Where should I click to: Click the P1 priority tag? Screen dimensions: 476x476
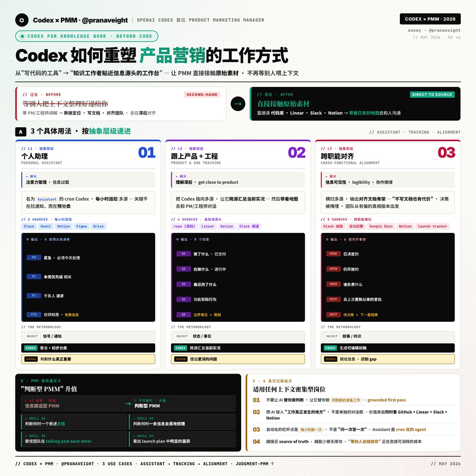pyautogui.click(x=34, y=276)
